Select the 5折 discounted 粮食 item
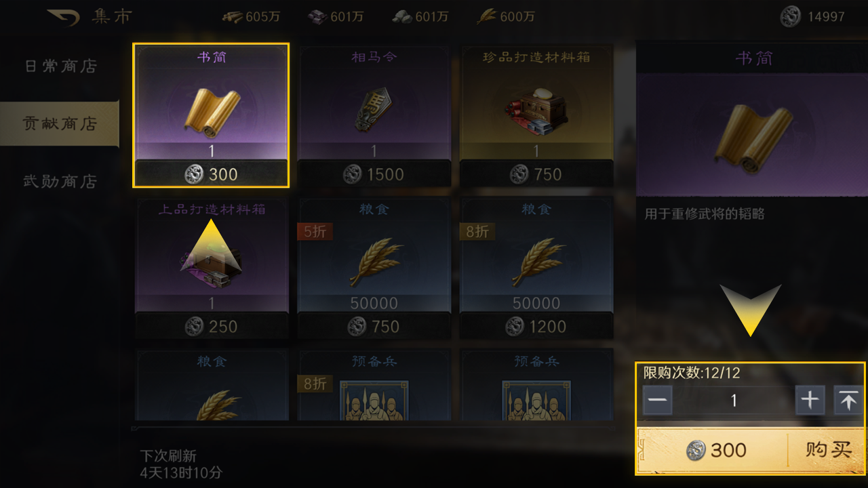868x488 pixels. tap(374, 267)
